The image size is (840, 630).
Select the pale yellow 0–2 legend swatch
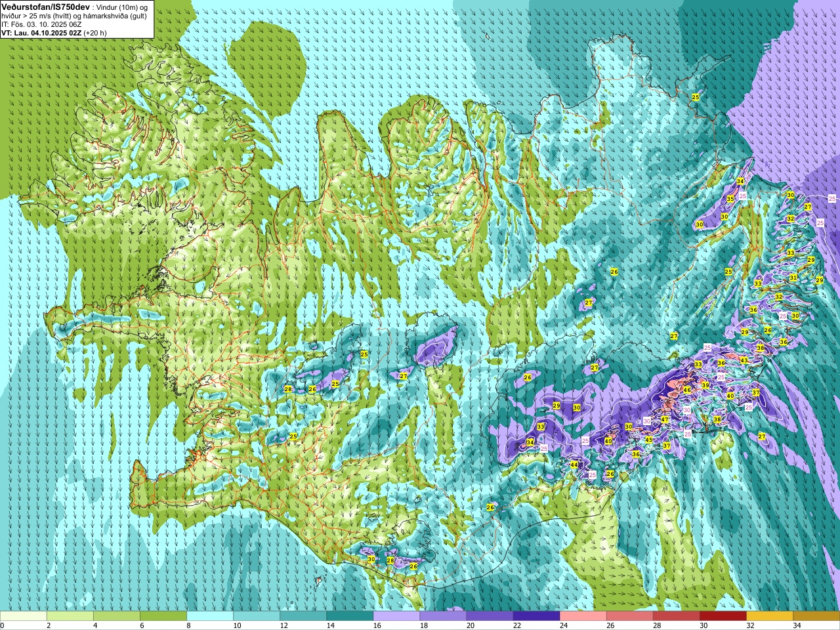coord(23,616)
